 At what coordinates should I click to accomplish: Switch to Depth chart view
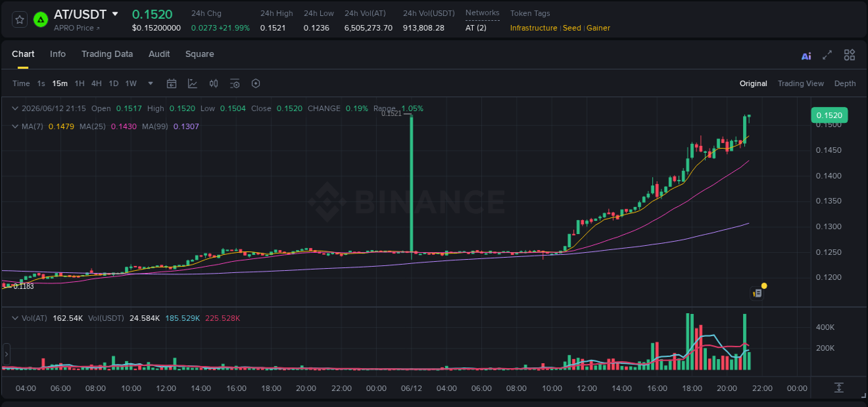click(845, 83)
